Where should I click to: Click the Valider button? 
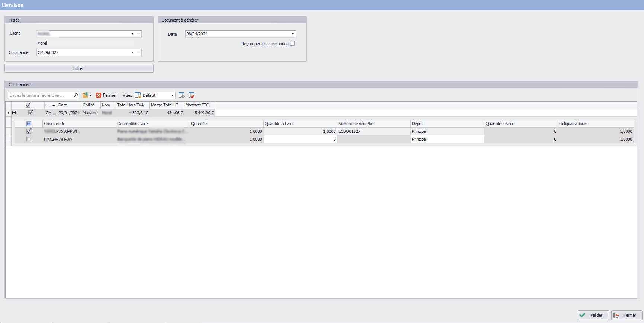point(593,315)
